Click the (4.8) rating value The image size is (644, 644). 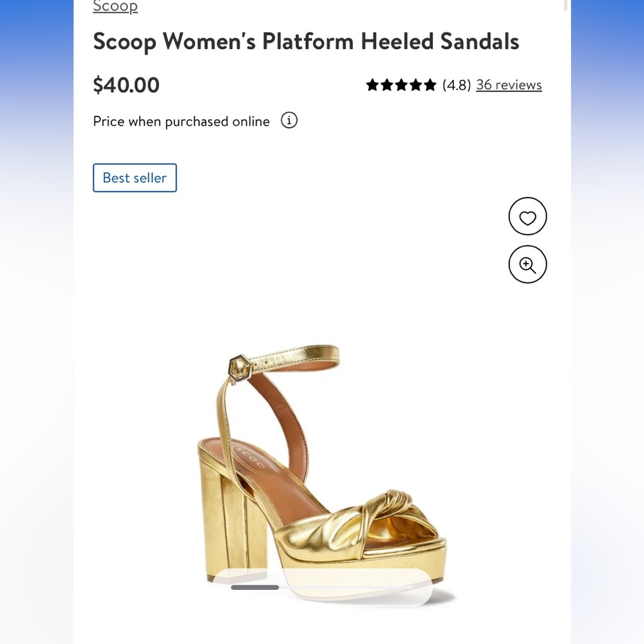tap(456, 84)
